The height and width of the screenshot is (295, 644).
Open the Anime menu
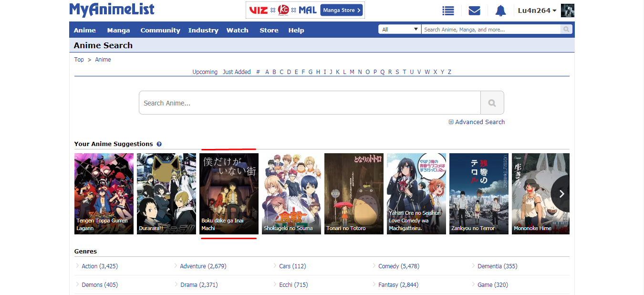pyautogui.click(x=85, y=30)
